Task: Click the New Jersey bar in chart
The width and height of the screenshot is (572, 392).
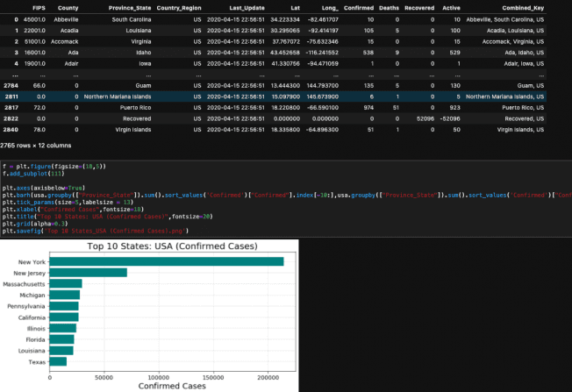Action: (x=89, y=273)
